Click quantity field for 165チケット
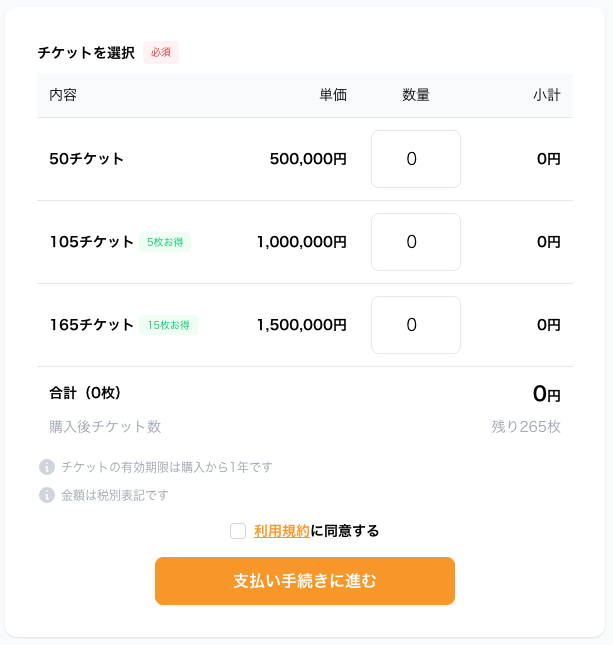The image size is (613, 645). (x=415, y=325)
